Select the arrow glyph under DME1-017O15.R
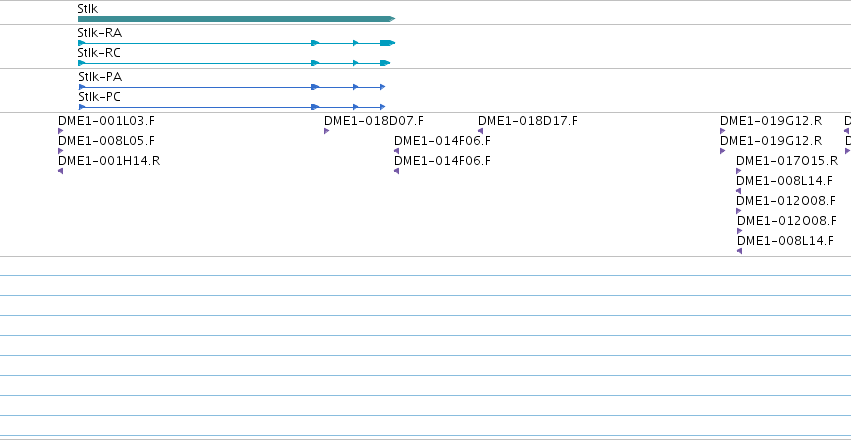Viewport: 851px width, 440px height. (x=738, y=171)
